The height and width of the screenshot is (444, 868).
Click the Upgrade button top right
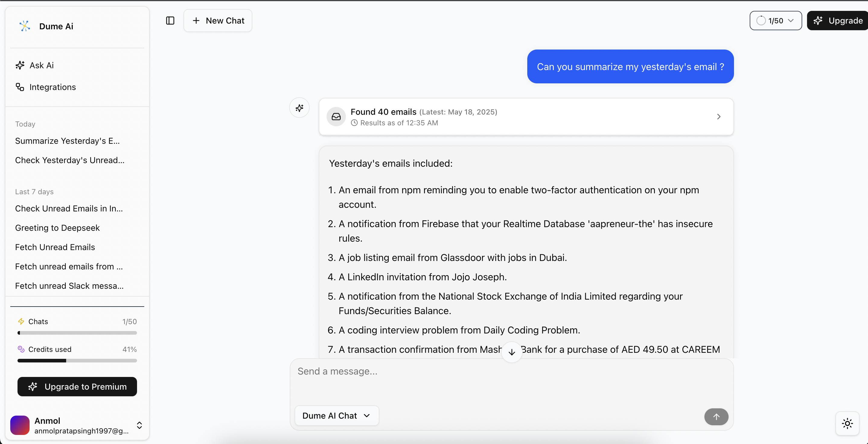837,21
